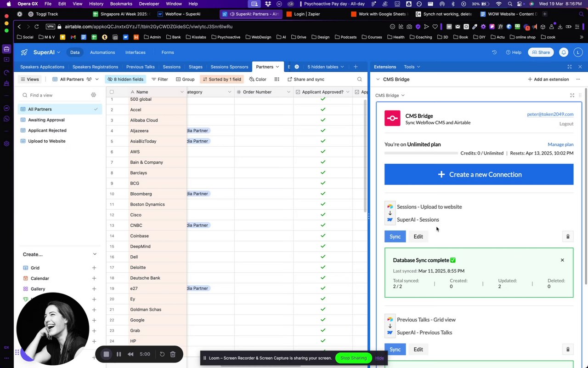The image size is (588, 368).
Task: Open Name column dropdown arrow
Action: [x=182, y=92]
